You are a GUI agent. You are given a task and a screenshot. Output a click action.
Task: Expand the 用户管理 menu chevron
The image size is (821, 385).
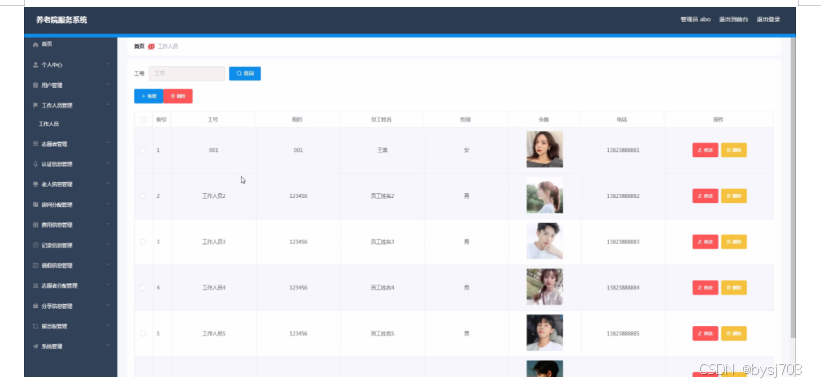pos(108,84)
